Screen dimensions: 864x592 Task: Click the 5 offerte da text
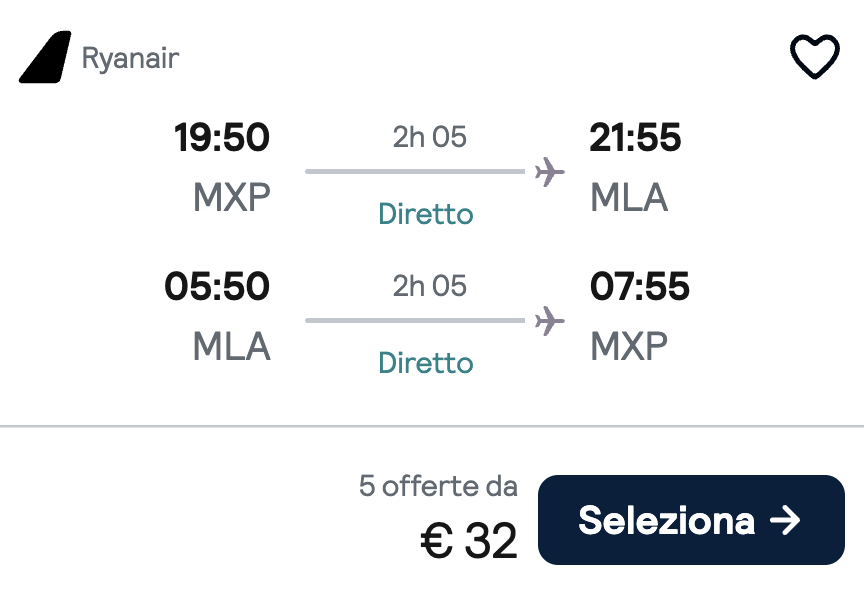439,486
